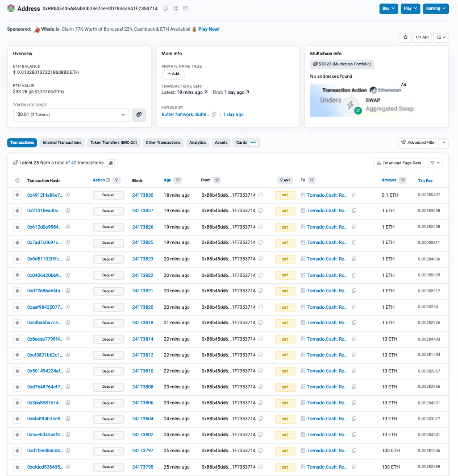Add address to watchlist star icon

405,37
